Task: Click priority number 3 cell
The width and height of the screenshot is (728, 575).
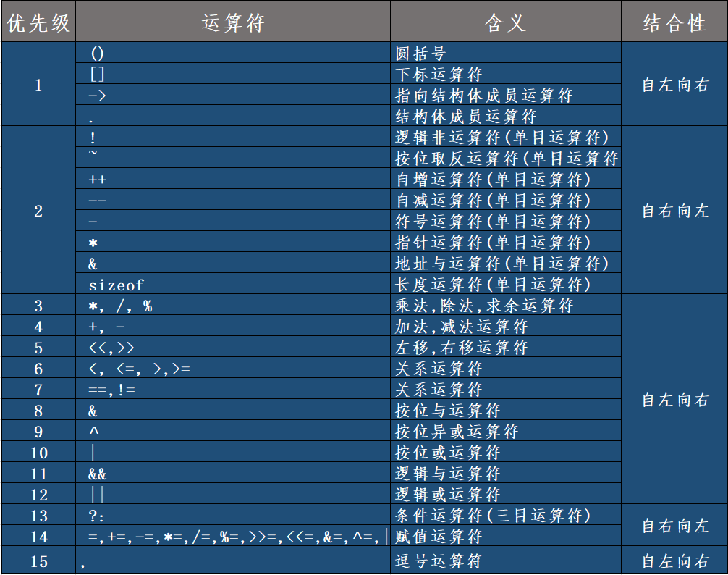Action: pos(38,305)
